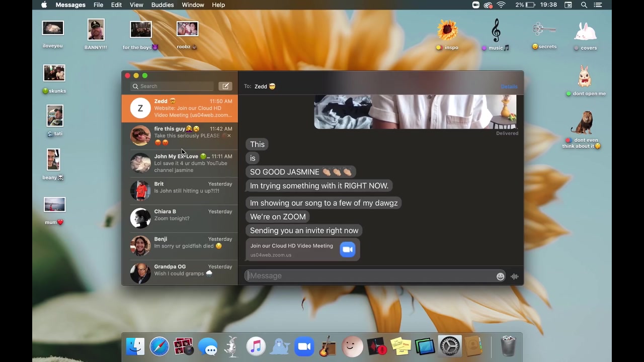
Task: Open System Preferences gear in Dock
Action: 449,347
